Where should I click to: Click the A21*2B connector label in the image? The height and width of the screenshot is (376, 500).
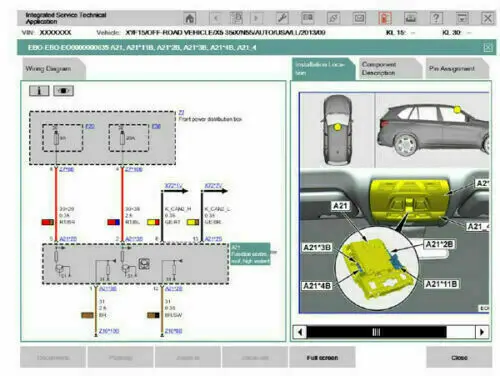[439, 244]
